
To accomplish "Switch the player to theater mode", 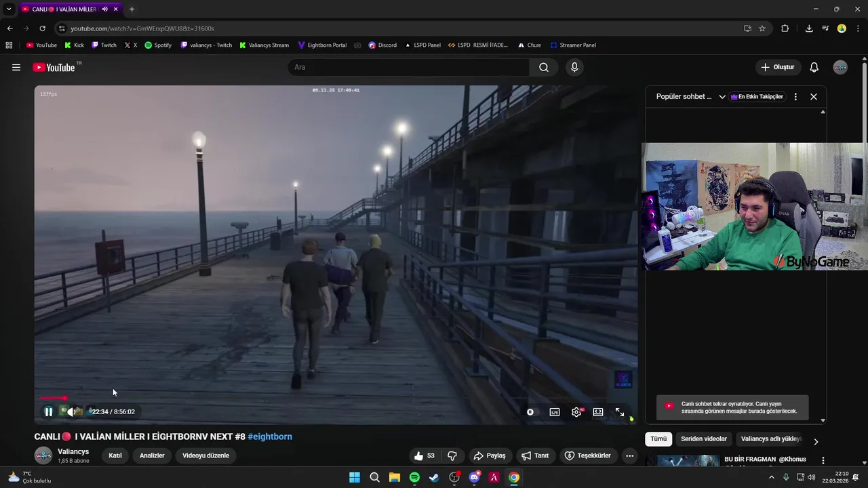I will click(598, 412).
